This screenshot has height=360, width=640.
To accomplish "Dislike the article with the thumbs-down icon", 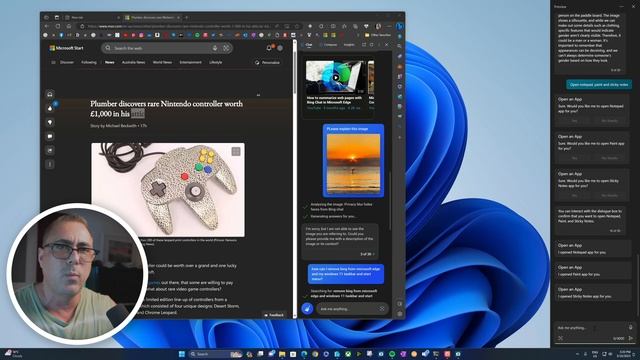I will point(50,122).
